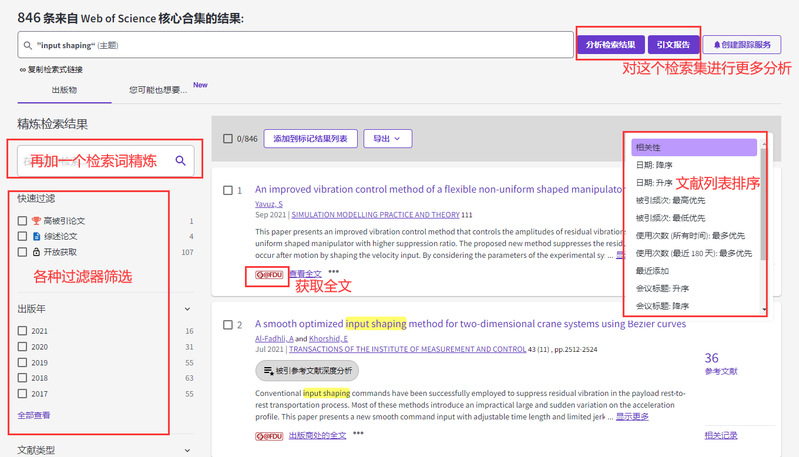
Task: Switch to the 您可能也想要 tab
Action: coord(158,90)
